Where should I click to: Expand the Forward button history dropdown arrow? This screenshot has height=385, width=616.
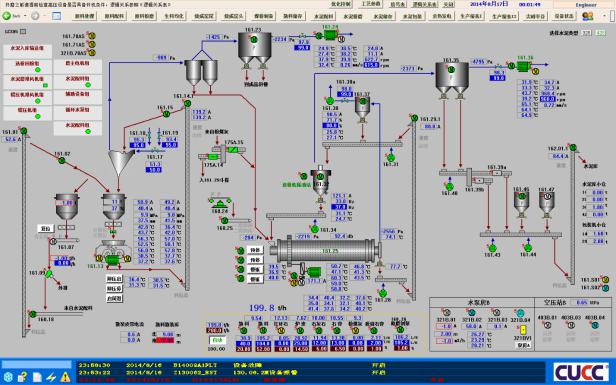44,16
